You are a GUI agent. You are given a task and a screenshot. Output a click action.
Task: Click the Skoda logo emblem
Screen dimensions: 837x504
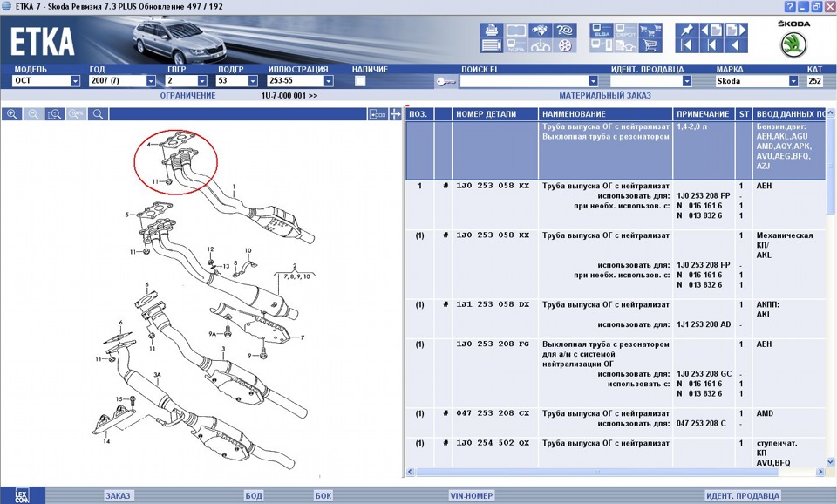[793, 44]
